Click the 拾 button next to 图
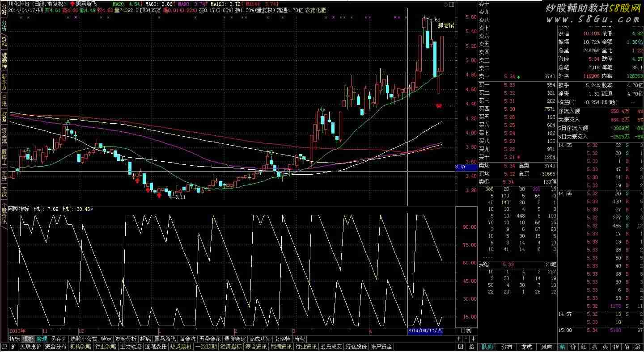The image size is (644, 352). click(471, 347)
